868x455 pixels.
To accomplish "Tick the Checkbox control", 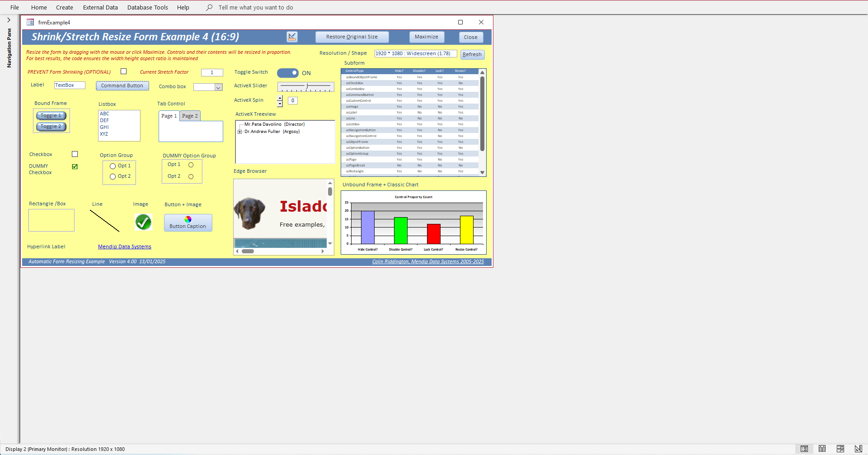I will click(x=75, y=154).
